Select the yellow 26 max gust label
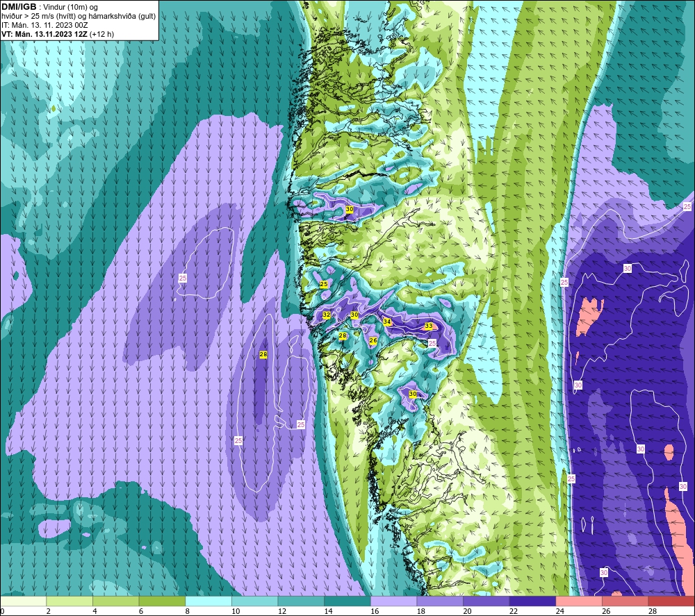This screenshot has height=616, width=695. pyautogui.click(x=373, y=340)
